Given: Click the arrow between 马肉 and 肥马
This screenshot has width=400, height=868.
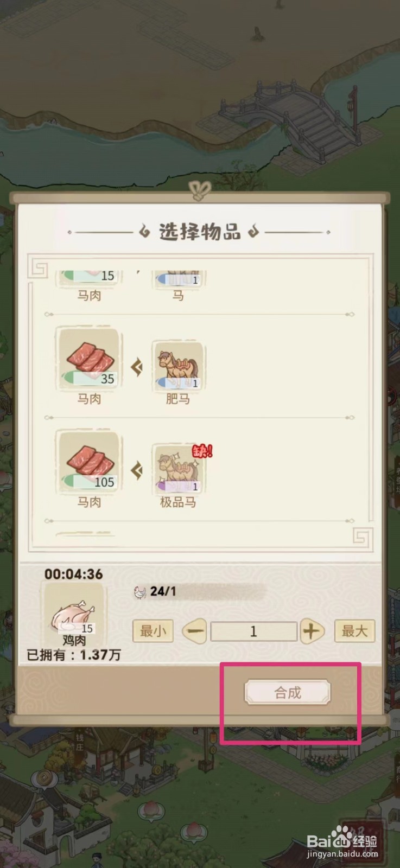Looking at the screenshot, I should pos(137,367).
